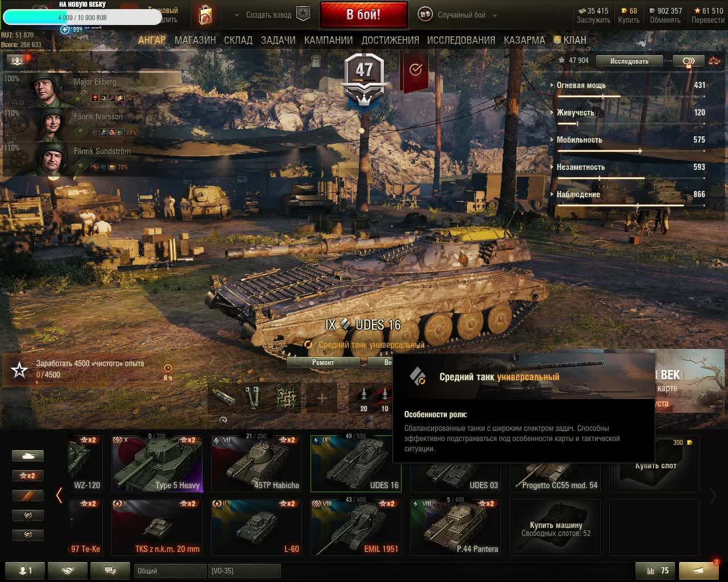This screenshot has width=728, height=582.
Task: Toggle the tank type carousel filter
Action: point(28,456)
